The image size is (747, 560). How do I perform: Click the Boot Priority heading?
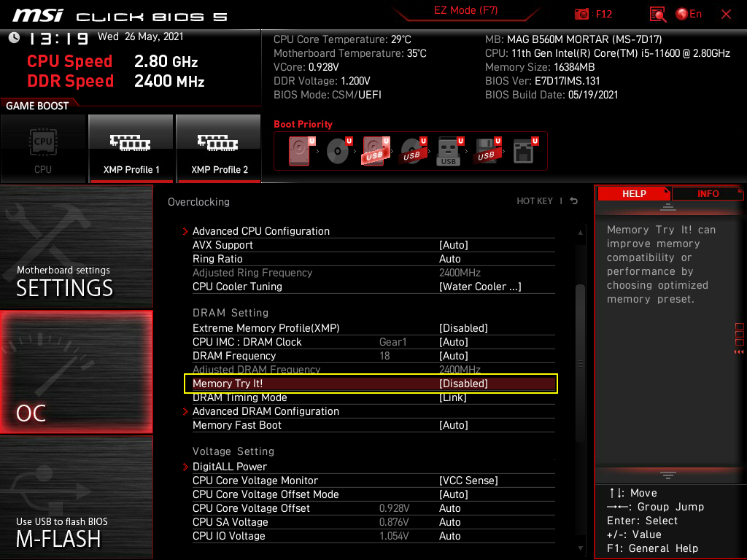pos(303,124)
